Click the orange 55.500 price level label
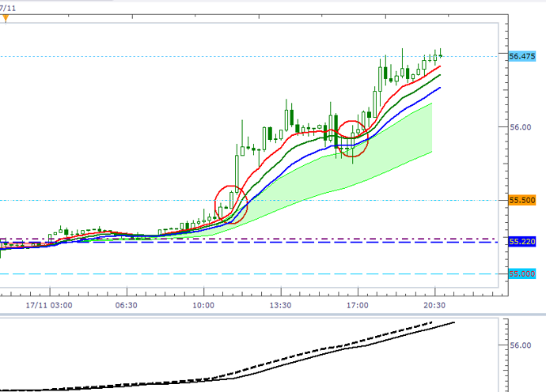The image size is (546, 392). pos(521,201)
